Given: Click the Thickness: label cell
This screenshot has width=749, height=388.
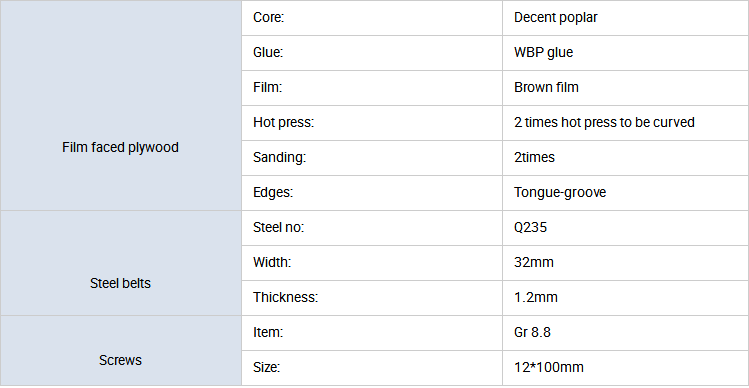Looking at the screenshot, I should (372, 298).
